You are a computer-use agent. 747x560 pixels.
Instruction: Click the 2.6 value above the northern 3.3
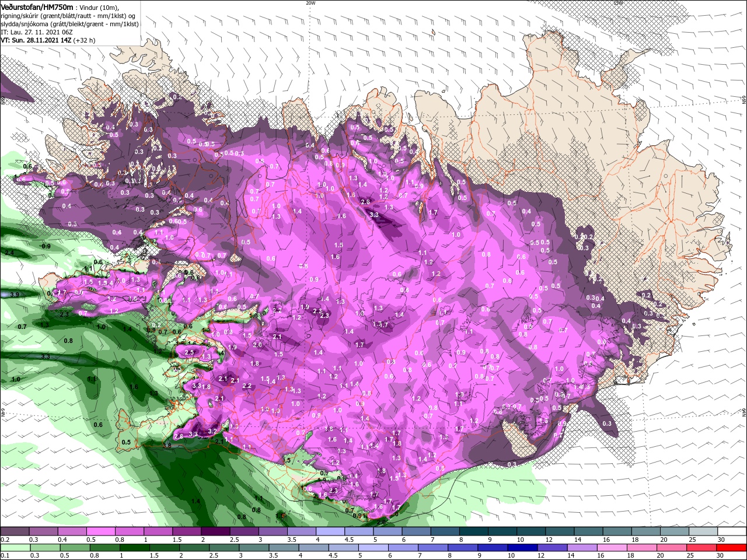tap(366, 202)
